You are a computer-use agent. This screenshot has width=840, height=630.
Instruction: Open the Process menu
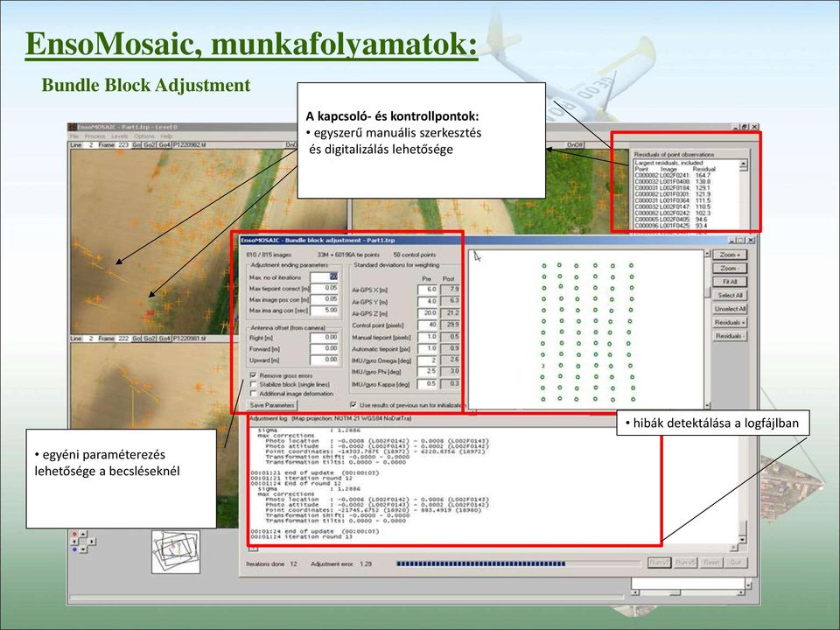[x=94, y=136]
